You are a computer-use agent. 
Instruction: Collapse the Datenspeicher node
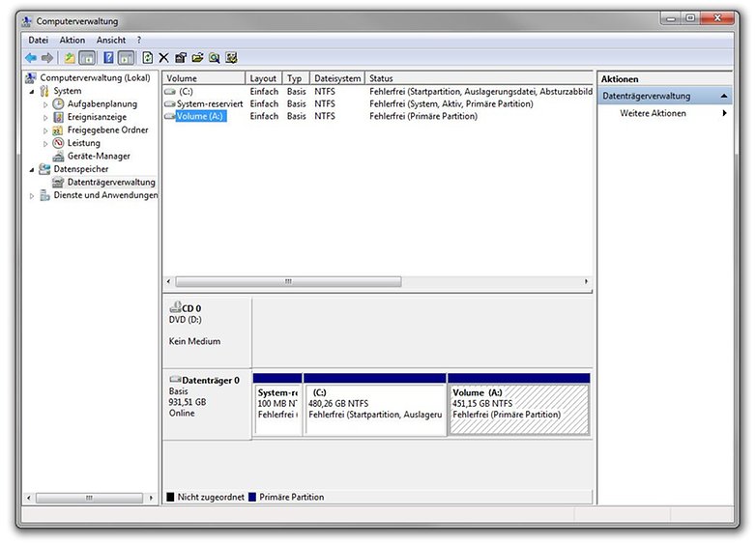click(x=32, y=169)
